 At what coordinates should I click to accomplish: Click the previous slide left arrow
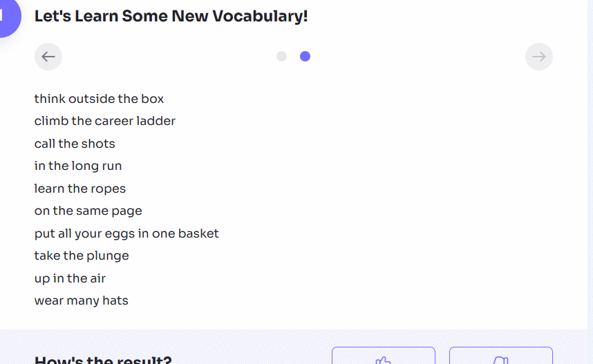click(x=48, y=57)
